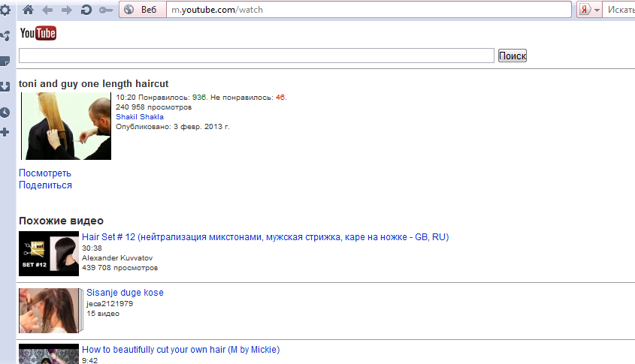Screen dimensions: 635x364
Task: Expand the search engine dropdown arrow
Action: click(x=597, y=10)
